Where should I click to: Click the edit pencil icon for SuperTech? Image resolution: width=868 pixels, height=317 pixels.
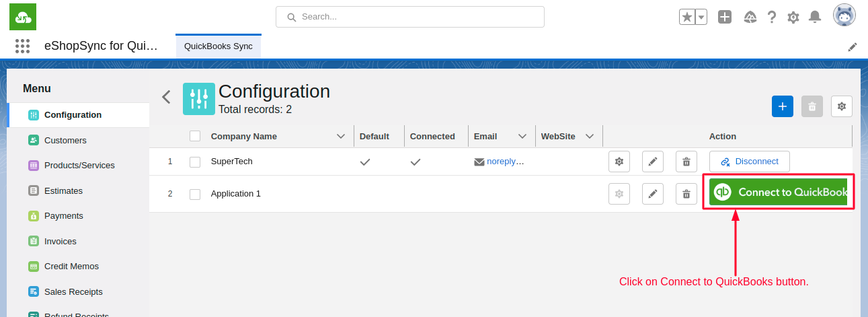[x=652, y=162]
